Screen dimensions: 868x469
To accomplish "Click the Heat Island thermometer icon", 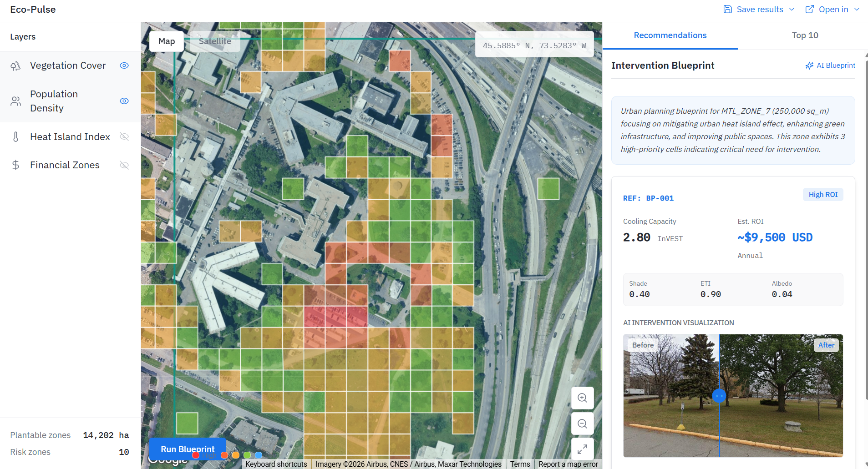I will click(x=15, y=137).
